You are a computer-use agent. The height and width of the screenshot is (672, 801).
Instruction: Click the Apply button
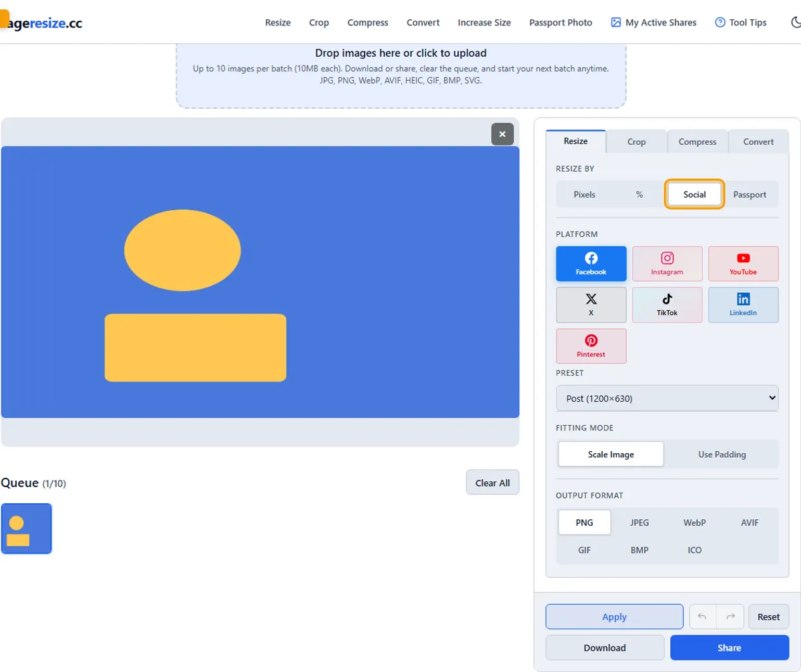[614, 617]
